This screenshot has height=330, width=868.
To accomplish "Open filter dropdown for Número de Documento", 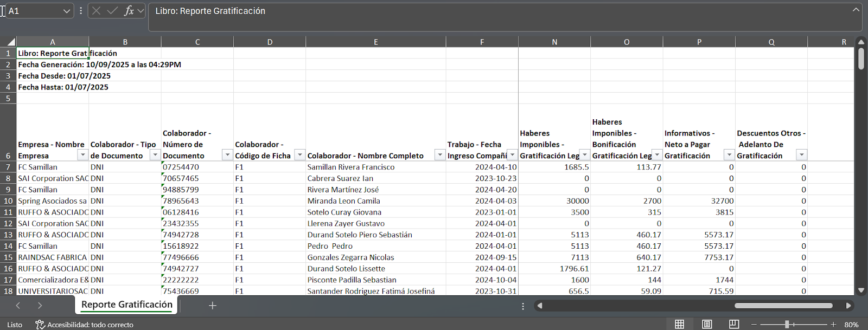I will [x=227, y=156].
